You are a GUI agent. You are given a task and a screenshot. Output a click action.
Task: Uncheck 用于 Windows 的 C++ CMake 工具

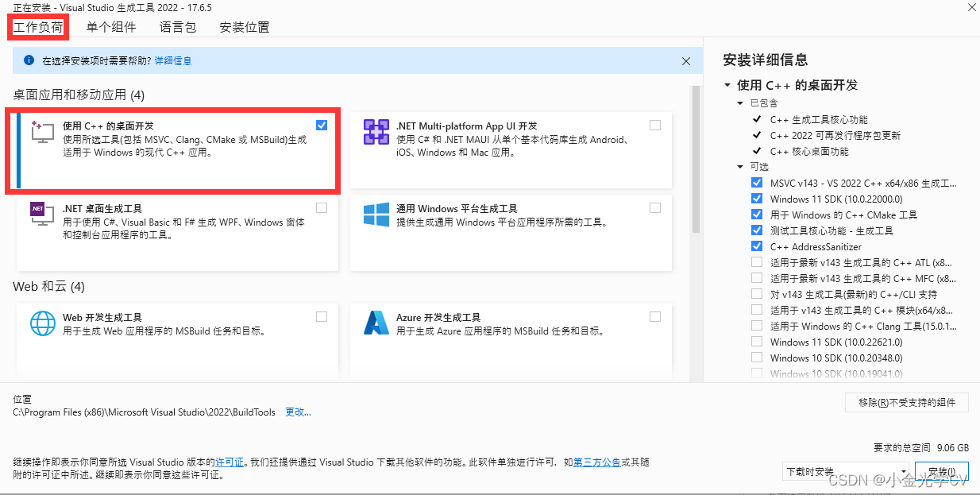coord(756,215)
